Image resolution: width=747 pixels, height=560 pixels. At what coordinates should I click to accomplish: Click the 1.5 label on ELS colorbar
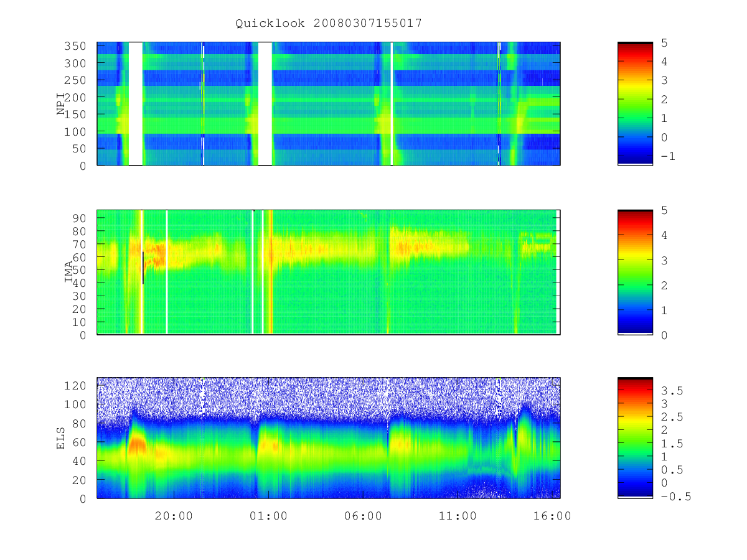pos(672,444)
